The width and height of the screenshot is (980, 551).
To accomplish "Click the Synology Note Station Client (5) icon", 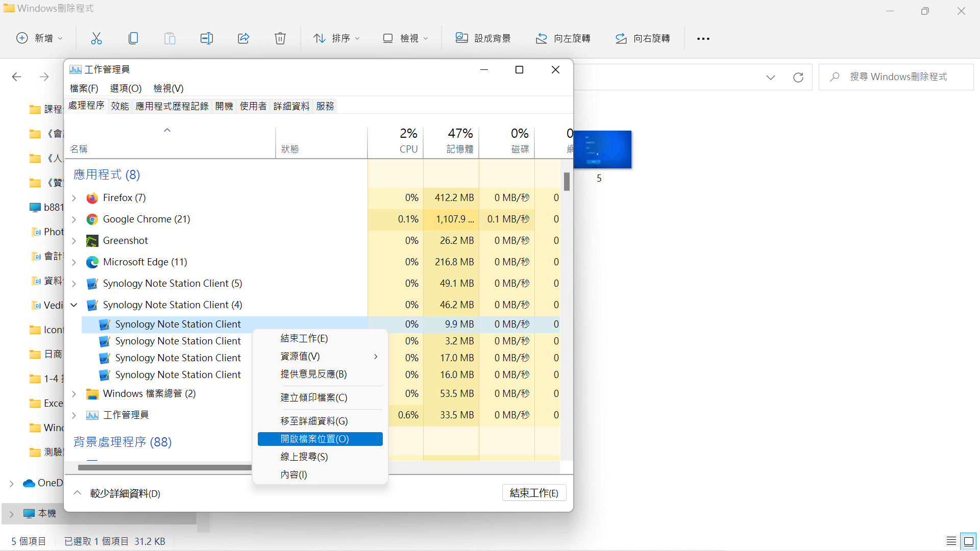I will [92, 284].
